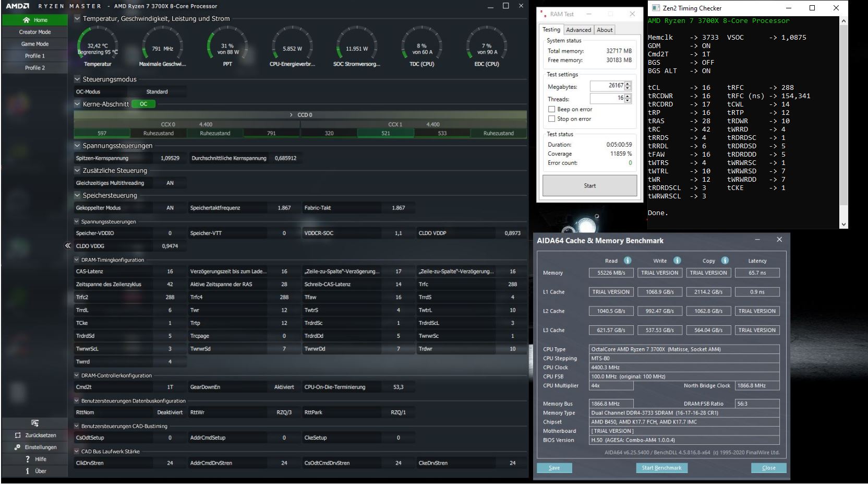868x484 pixels.
Task: Collapse the Zusätzliche Steuerung section
Action: click(77, 171)
